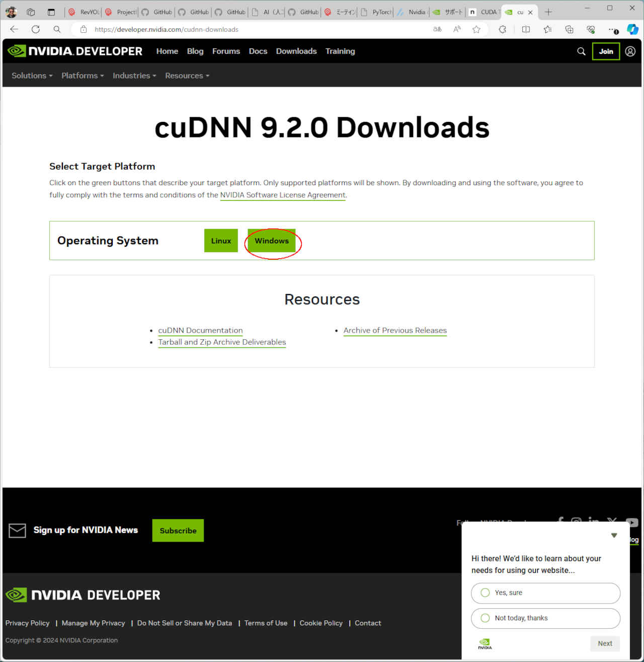Toggle split screen browser icon

point(526,29)
